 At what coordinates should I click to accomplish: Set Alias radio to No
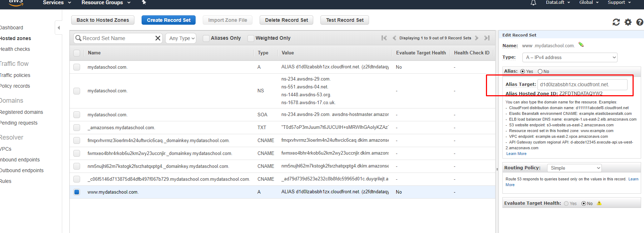(x=540, y=71)
